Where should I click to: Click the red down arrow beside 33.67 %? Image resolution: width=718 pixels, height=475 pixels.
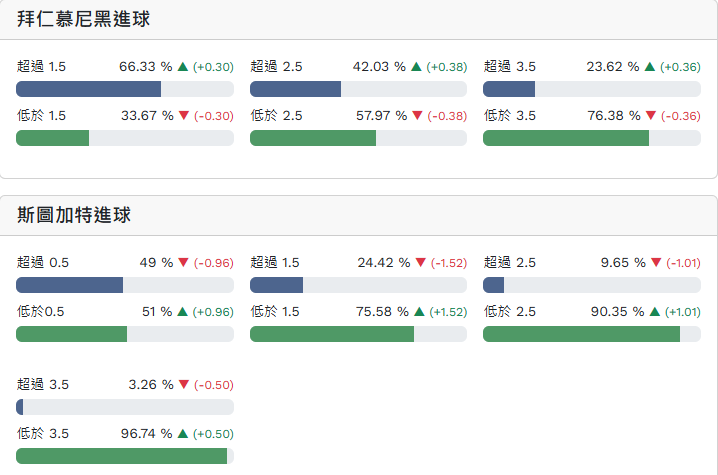tap(183, 116)
